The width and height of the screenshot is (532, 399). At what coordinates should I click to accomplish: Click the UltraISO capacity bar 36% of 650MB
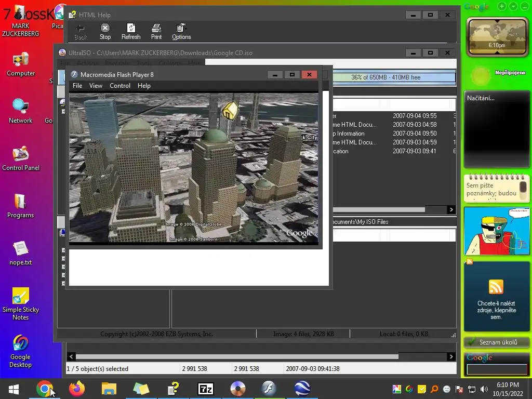click(x=394, y=77)
